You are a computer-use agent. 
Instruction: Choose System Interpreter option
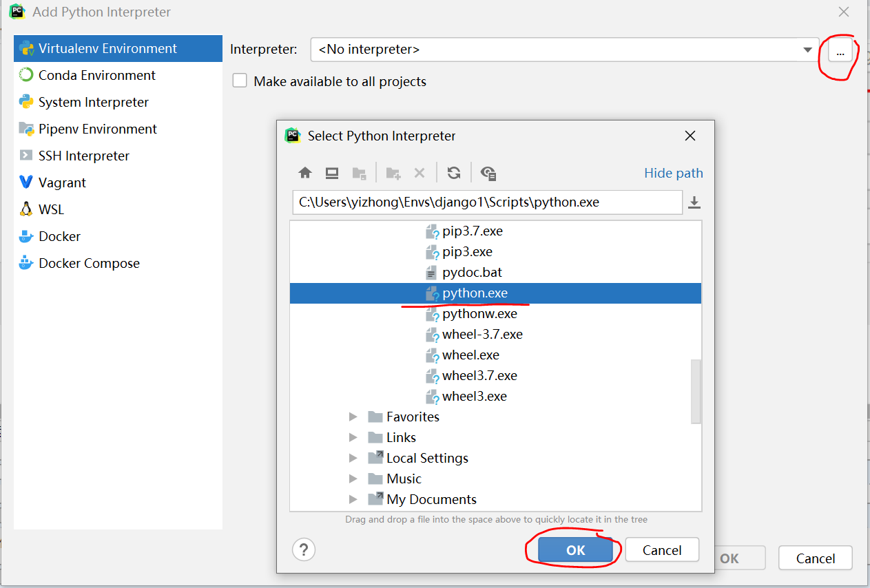[118, 102]
